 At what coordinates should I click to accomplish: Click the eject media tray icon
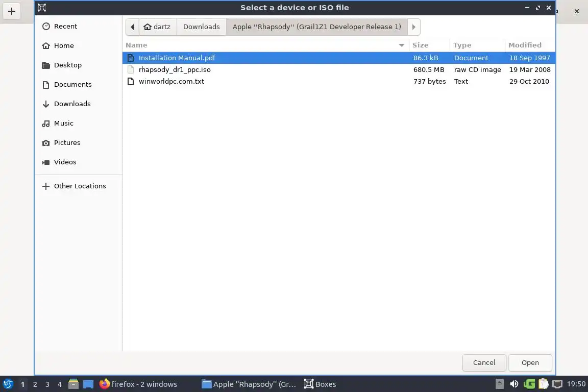pyautogui.click(x=500, y=384)
